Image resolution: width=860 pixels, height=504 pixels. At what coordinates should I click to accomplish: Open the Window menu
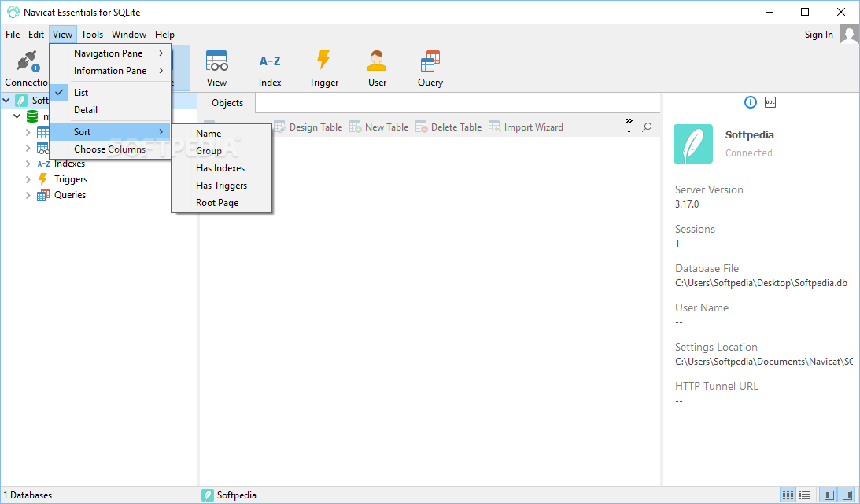(129, 35)
